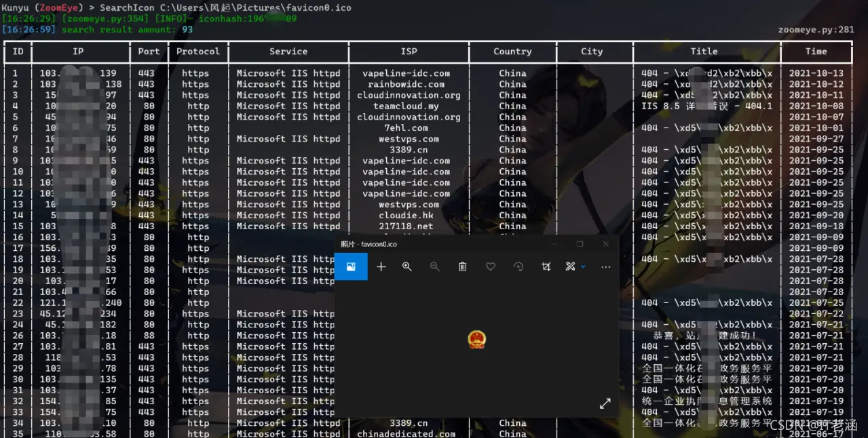
Task: Select the 217118.net ISP cell
Action: pyautogui.click(x=406, y=226)
